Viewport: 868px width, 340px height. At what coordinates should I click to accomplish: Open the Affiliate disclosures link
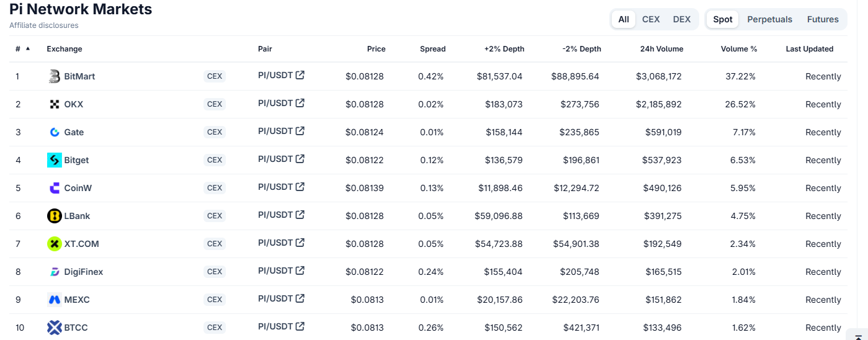pyautogui.click(x=44, y=25)
